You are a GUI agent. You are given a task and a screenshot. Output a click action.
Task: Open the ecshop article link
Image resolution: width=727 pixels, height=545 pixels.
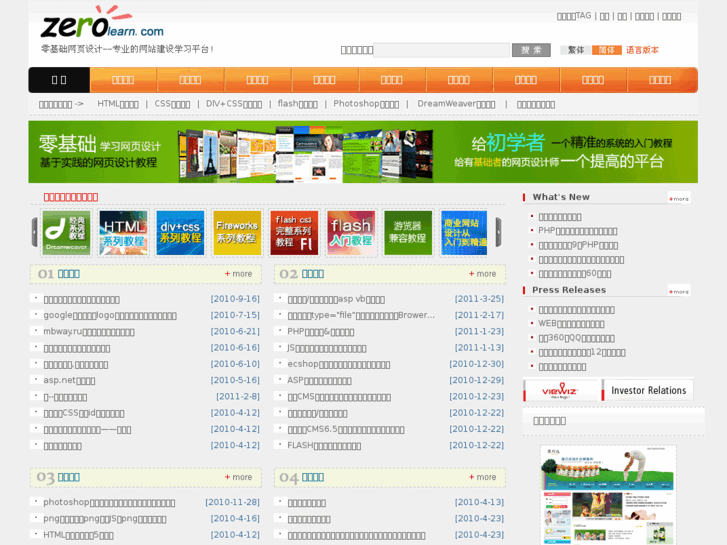click(x=339, y=364)
